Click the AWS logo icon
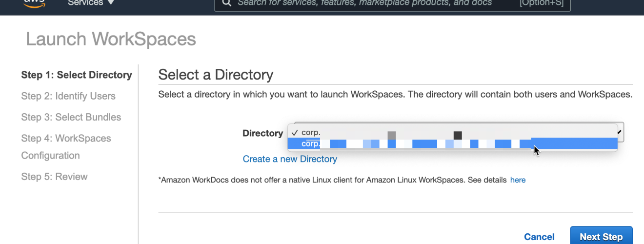The height and width of the screenshot is (244, 644). pos(34,3)
